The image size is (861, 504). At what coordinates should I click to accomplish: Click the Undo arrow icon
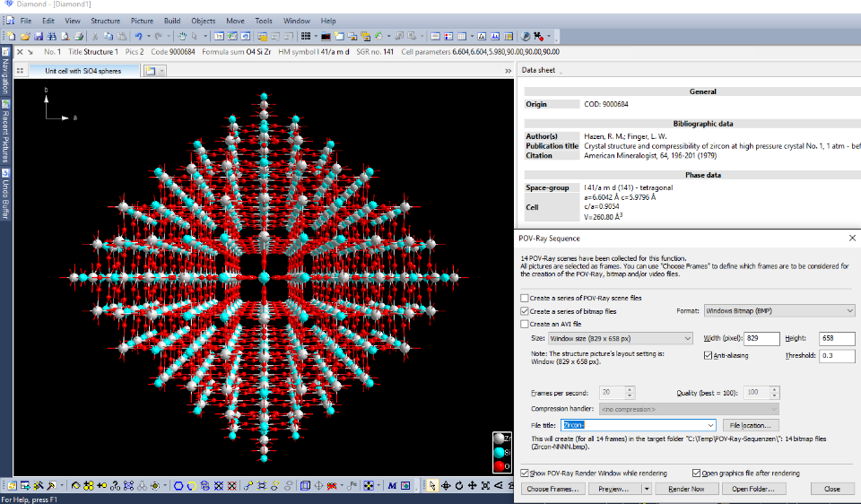click(138, 36)
